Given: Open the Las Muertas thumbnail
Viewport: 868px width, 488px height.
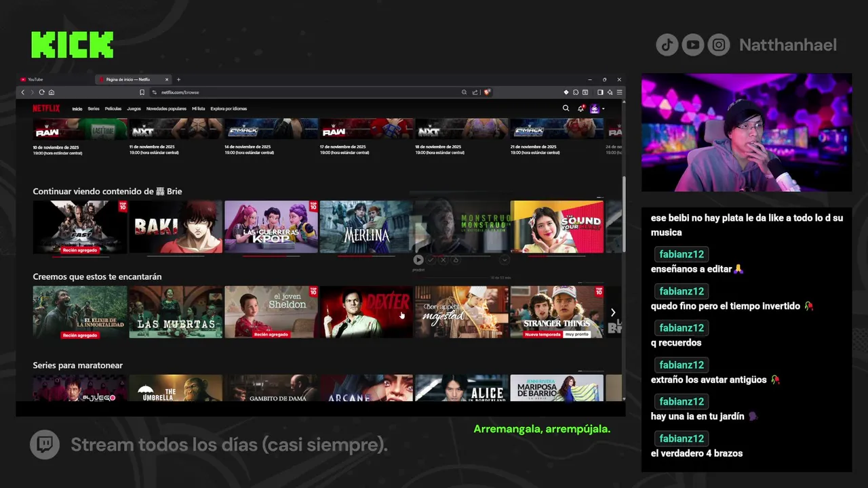Looking at the screenshot, I should (176, 312).
